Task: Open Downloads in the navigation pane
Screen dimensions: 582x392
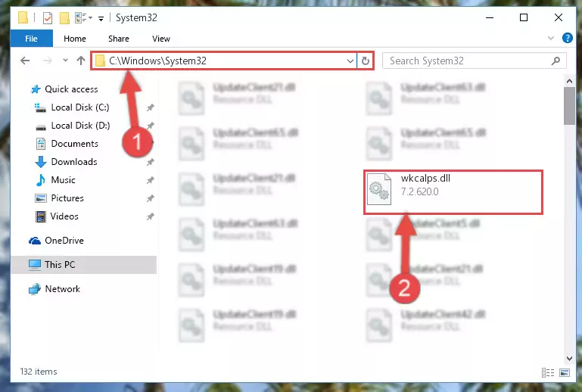Action: click(74, 162)
